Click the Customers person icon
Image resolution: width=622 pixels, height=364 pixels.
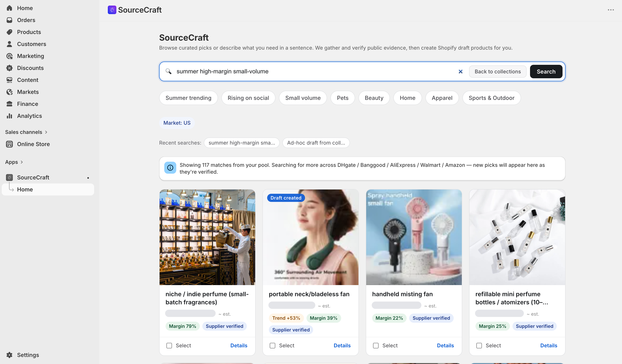[9, 44]
